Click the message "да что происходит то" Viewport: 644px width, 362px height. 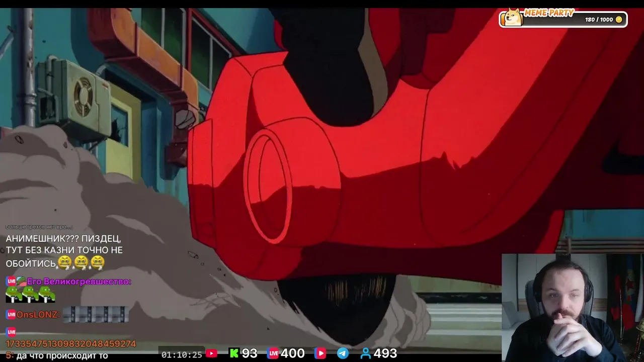coord(62,355)
